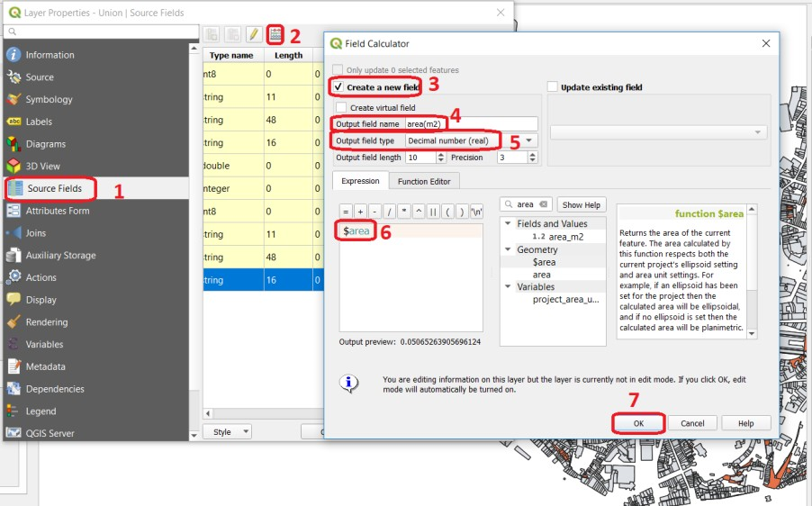Click the Help button
Viewport: 812px width, 506px height.
746,423
